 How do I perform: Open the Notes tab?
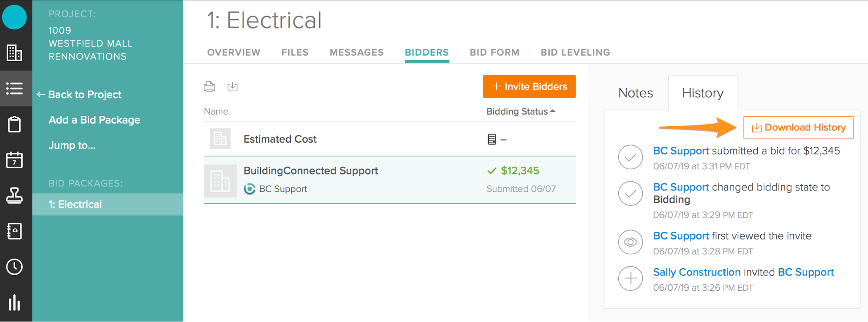click(635, 93)
